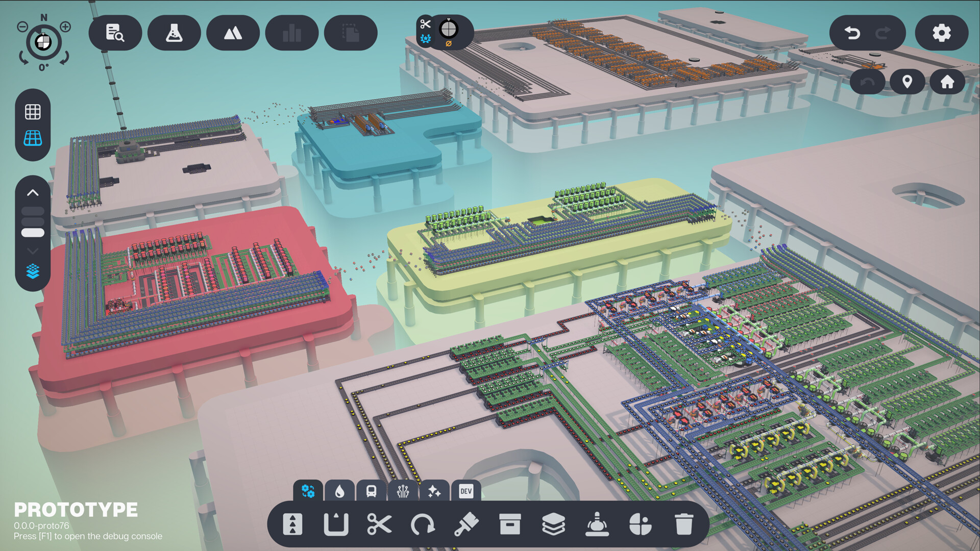Open the research flask menu
The height and width of the screenshot is (551, 980).
pyautogui.click(x=174, y=33)
